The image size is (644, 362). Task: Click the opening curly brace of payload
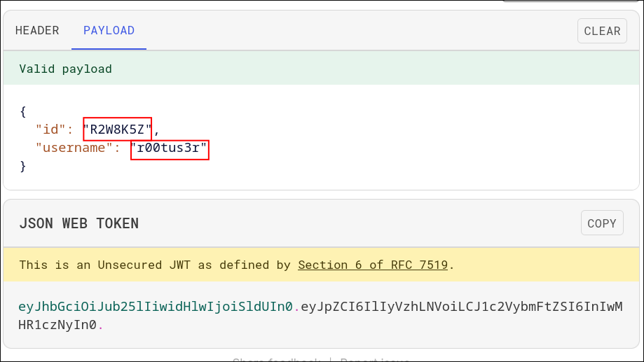[x=23, y=111]
